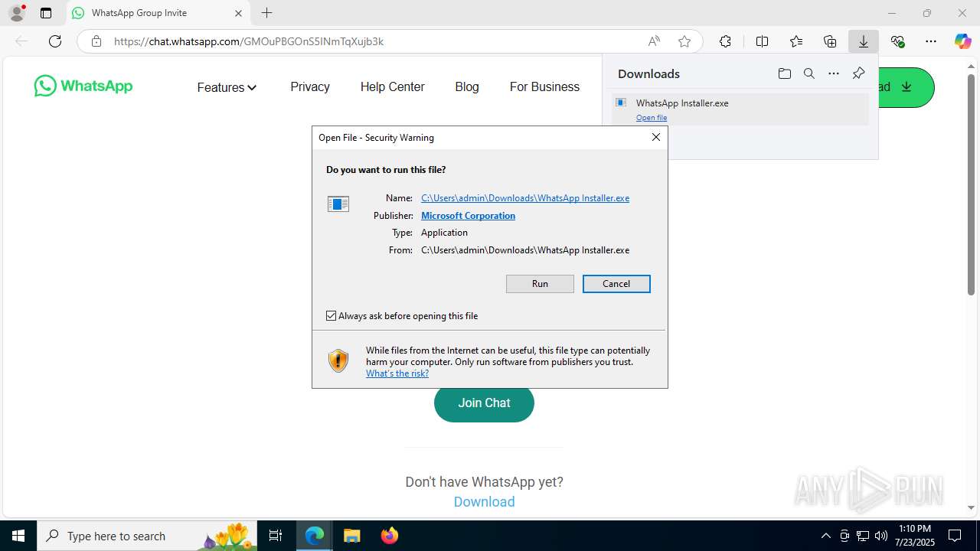View site information lock icon

[96, 41]
